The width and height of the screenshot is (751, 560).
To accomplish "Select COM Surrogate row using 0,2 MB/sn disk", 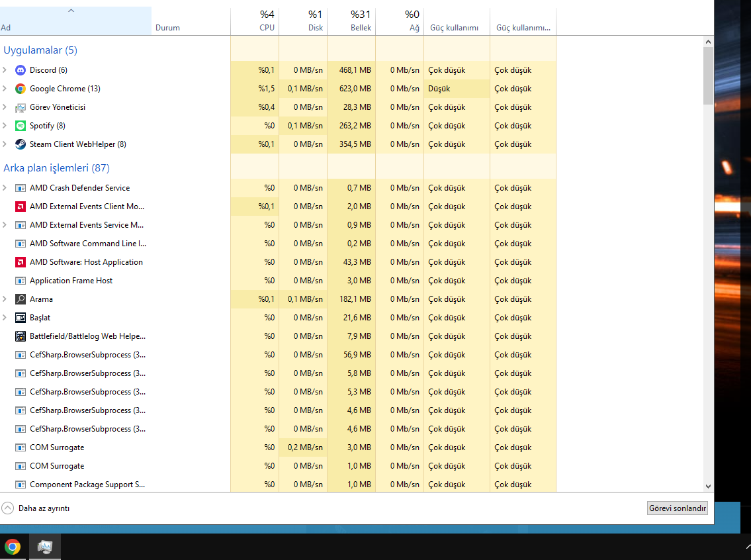I will [278, 447].
